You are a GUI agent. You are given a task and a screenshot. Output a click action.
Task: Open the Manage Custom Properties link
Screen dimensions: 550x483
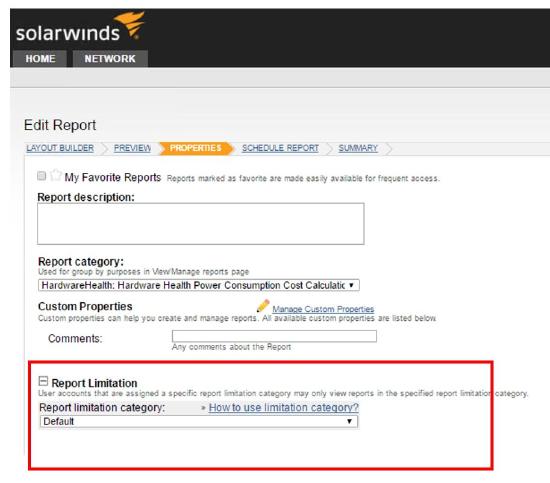point(323,309)
